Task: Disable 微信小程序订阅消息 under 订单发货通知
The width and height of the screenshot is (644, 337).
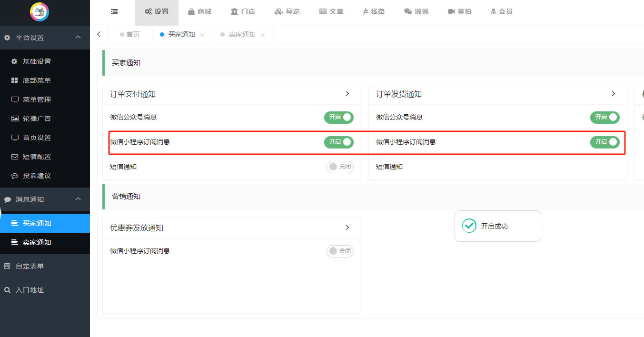Action: coord(605,142)
